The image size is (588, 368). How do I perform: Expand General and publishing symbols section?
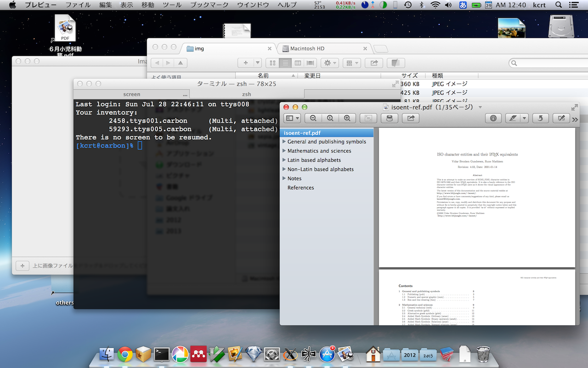[284, 142]
